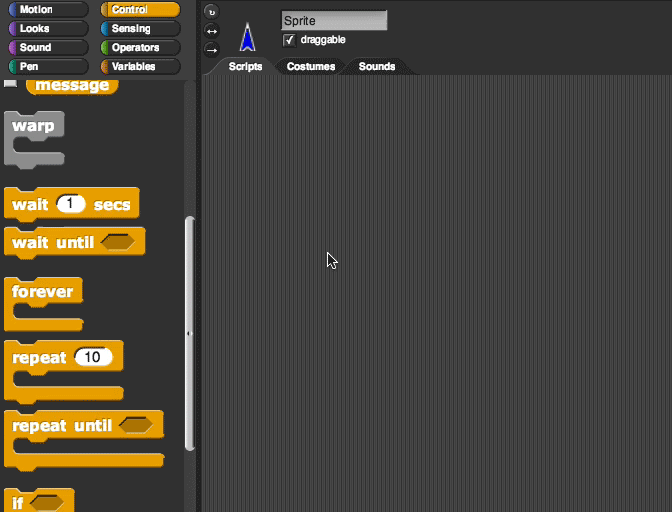Open the Motion block category
This screenshot has width=672, height=512.
pyautogui.click(x=46, y=10)
